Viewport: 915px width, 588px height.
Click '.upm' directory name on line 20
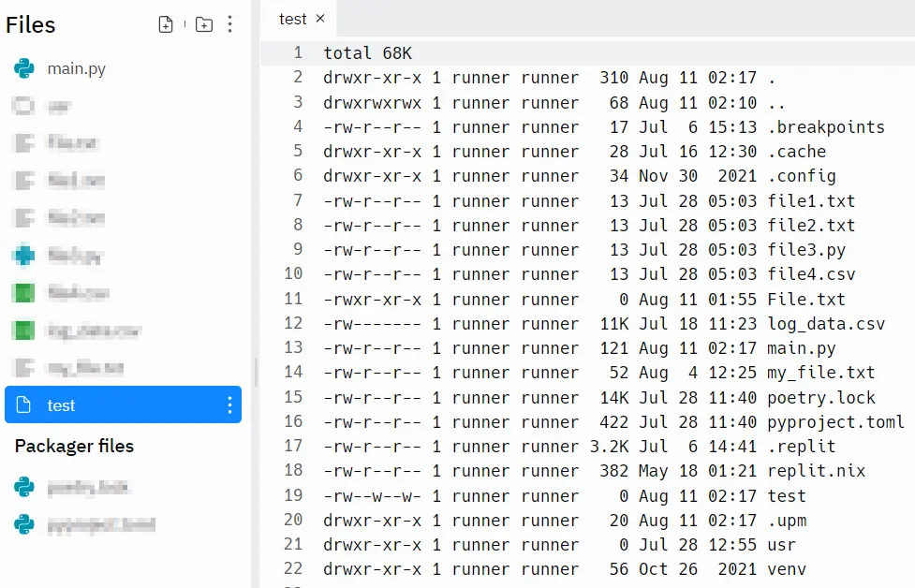pyautogui.click(x=787, y=521)
